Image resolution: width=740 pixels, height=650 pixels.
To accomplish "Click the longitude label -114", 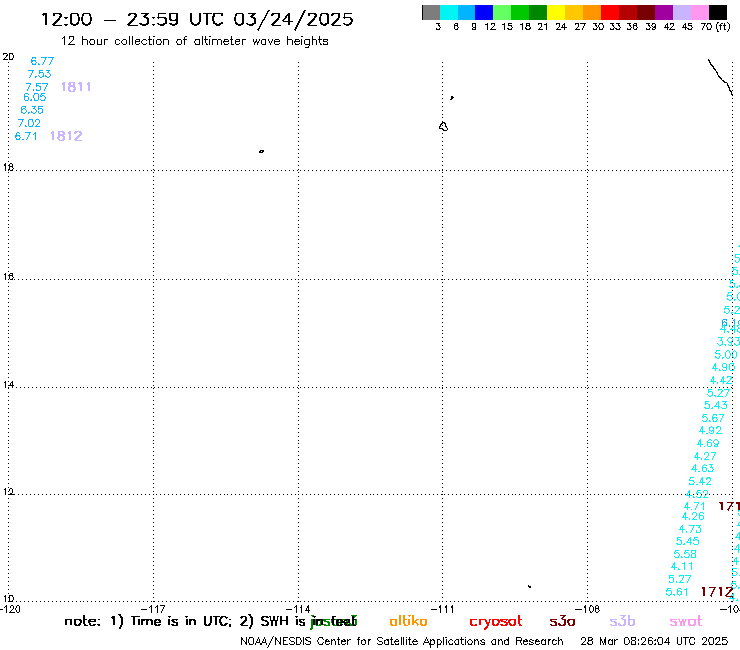I will click(298, 609).
